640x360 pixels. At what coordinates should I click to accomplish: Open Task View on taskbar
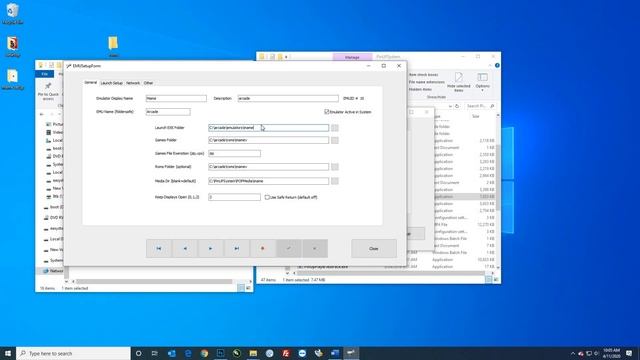click(x=155, y=353)
